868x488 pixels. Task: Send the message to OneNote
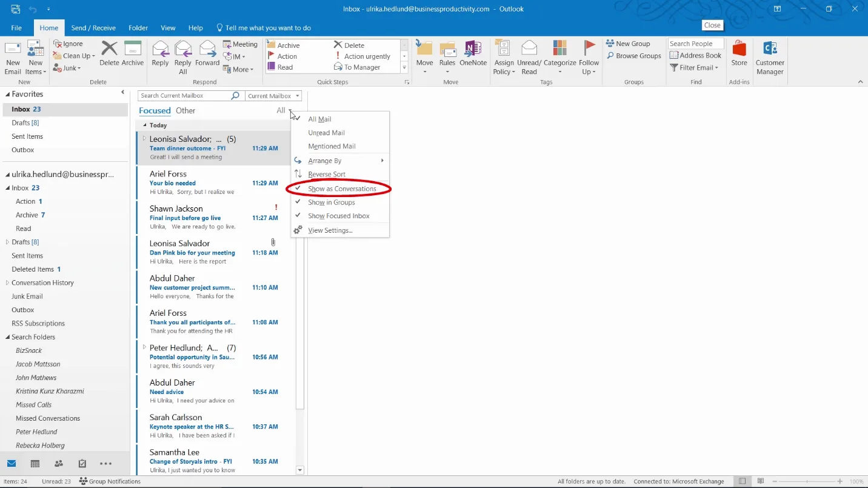tap(473, 53)
